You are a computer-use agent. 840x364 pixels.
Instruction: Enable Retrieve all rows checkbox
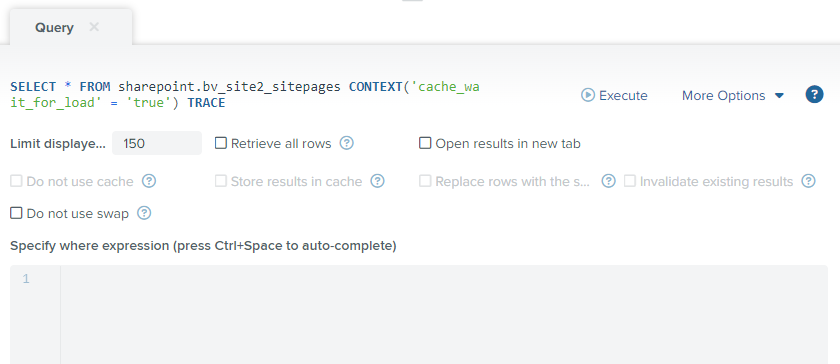coord(221,143)
